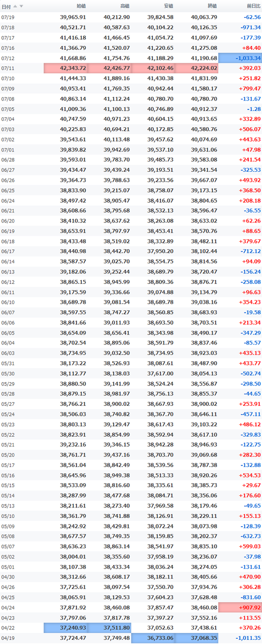Click highlighted low value 42,102.46
The height and width of the screenshot is (644, 262).
point(153,68)
